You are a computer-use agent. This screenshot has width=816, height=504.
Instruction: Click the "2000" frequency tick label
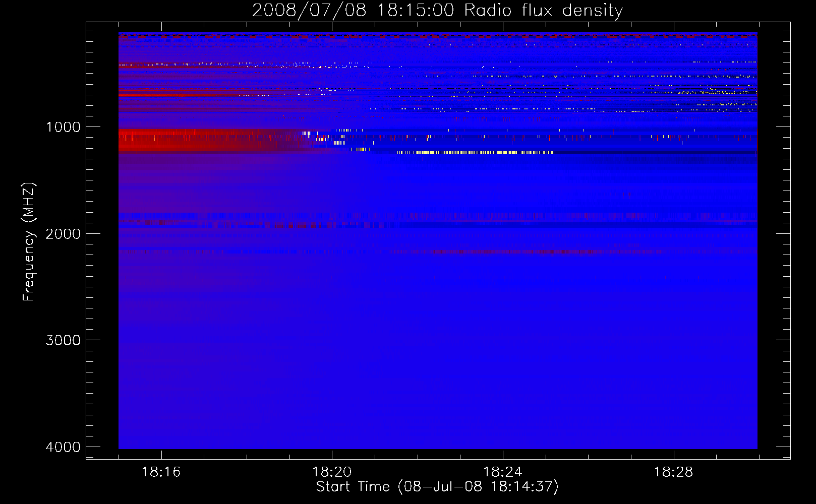coord(63,234)
